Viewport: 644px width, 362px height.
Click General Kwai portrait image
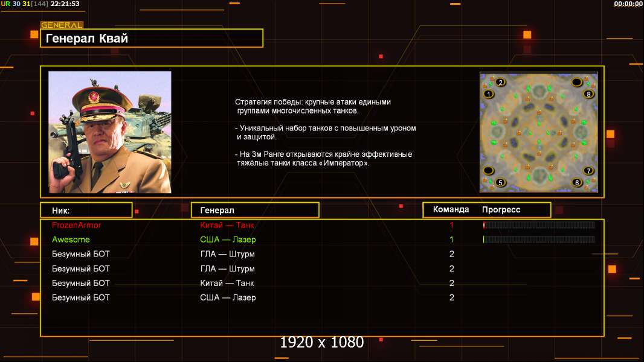click(110, 132)
